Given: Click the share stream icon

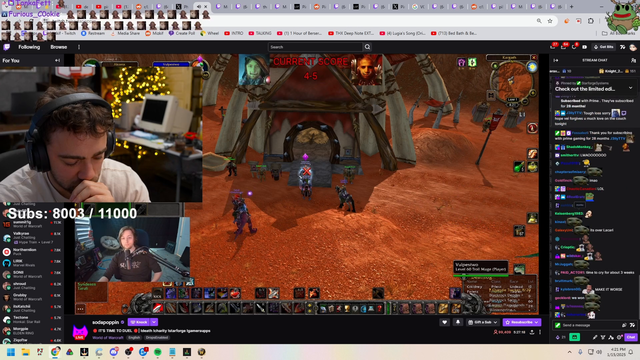Looking at the screenshot, I should pos(532,332).
